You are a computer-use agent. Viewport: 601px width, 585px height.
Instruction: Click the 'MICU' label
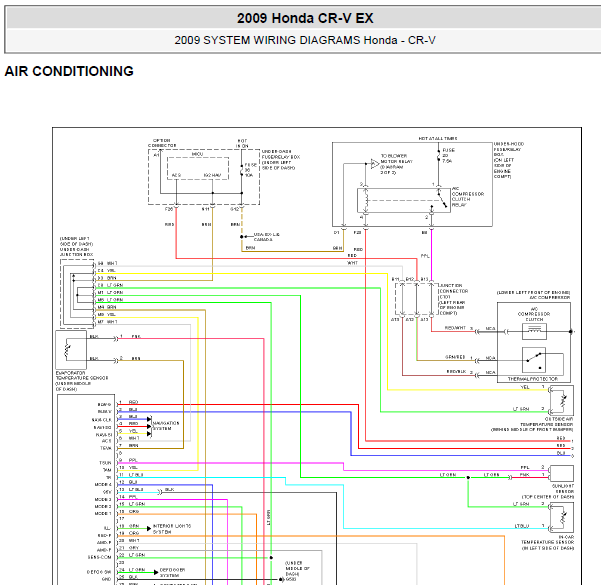click(197, 154)
